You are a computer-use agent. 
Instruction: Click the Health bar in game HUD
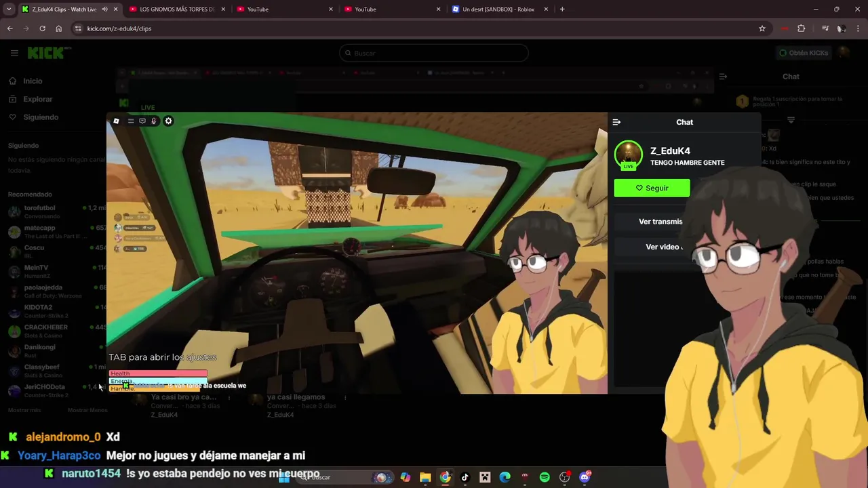158,373
